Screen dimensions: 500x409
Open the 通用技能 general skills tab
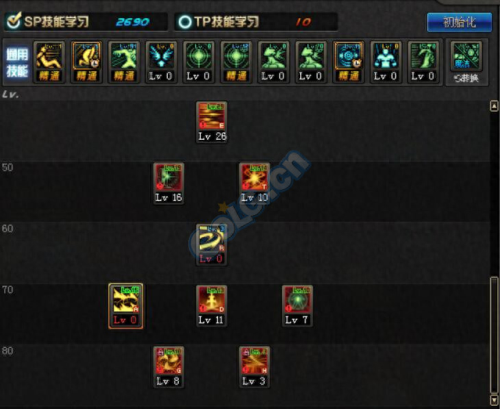(17, 63)
